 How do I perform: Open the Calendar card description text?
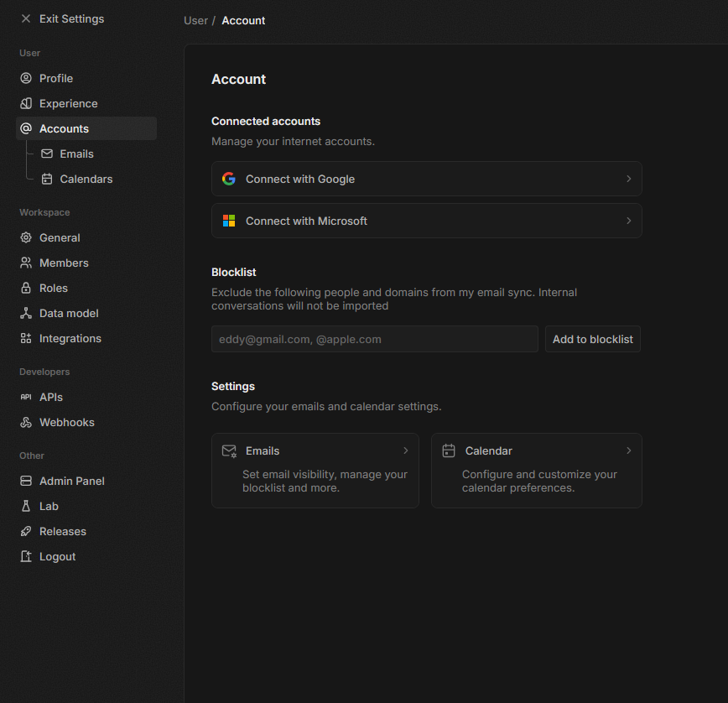(x=539, y=481)
